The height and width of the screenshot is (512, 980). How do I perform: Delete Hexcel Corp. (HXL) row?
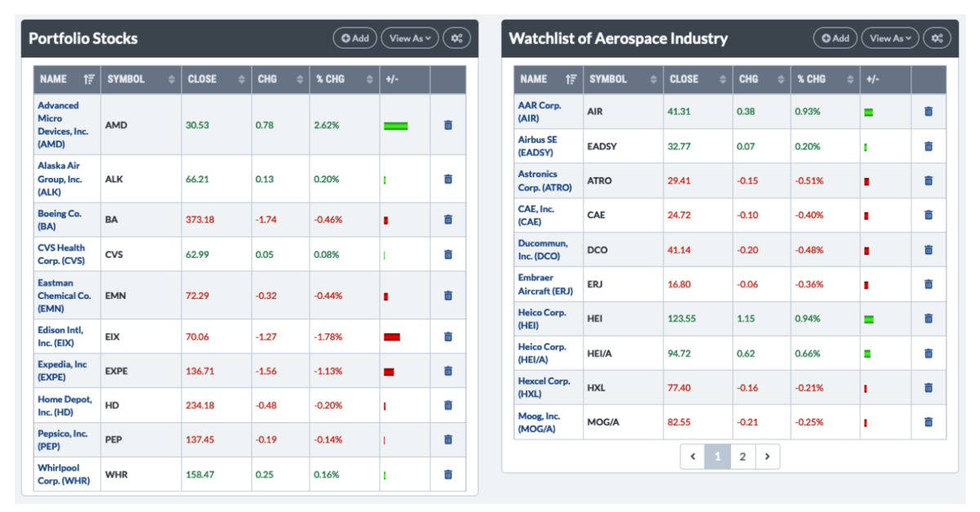click(x=929, y=387)
